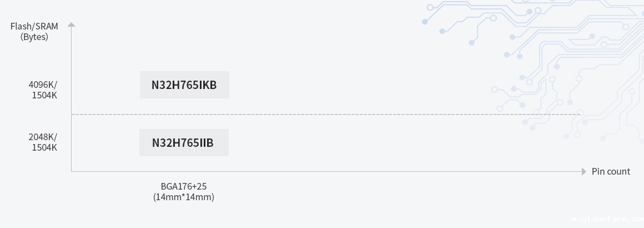Screen dimensions: 644x228
Task: Click the (Bytes) unit text
Action: [34, 37]
